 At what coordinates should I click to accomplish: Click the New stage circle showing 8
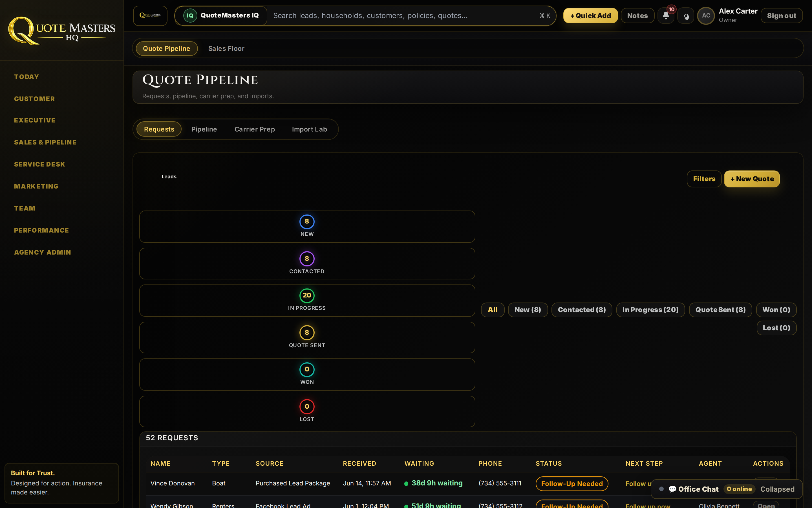(307, 222)
